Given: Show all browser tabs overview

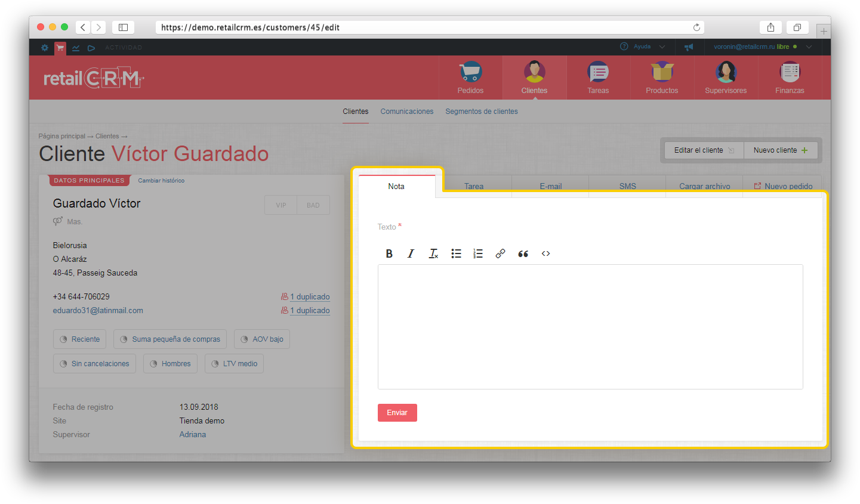Looking at the screenshot, I should [797, 27].
